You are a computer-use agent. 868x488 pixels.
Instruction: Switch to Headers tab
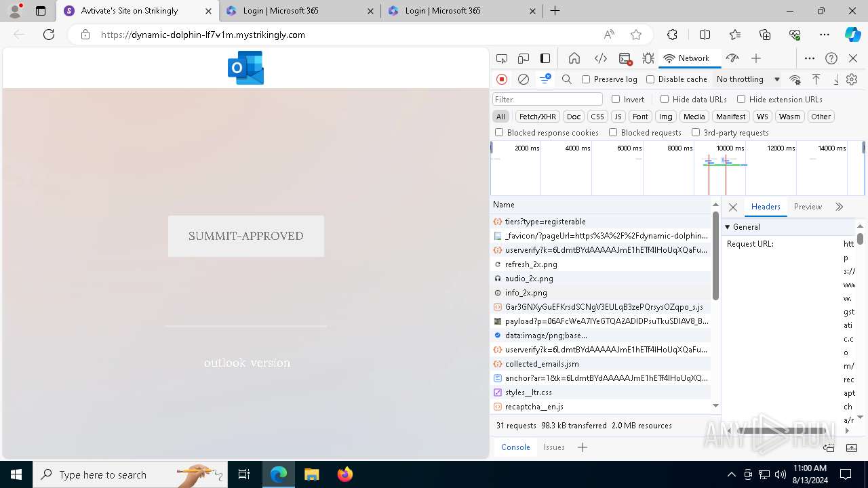pyautogui.click(x=766, y=207)
